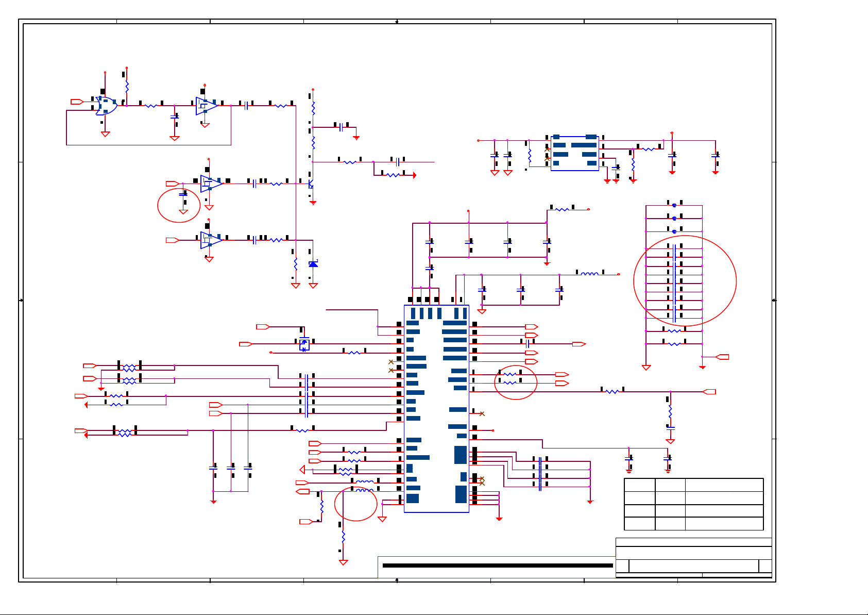Select the lowest of the three Schmitt-trigger buffers
This screenshot has width=868, height=615.
211,240
